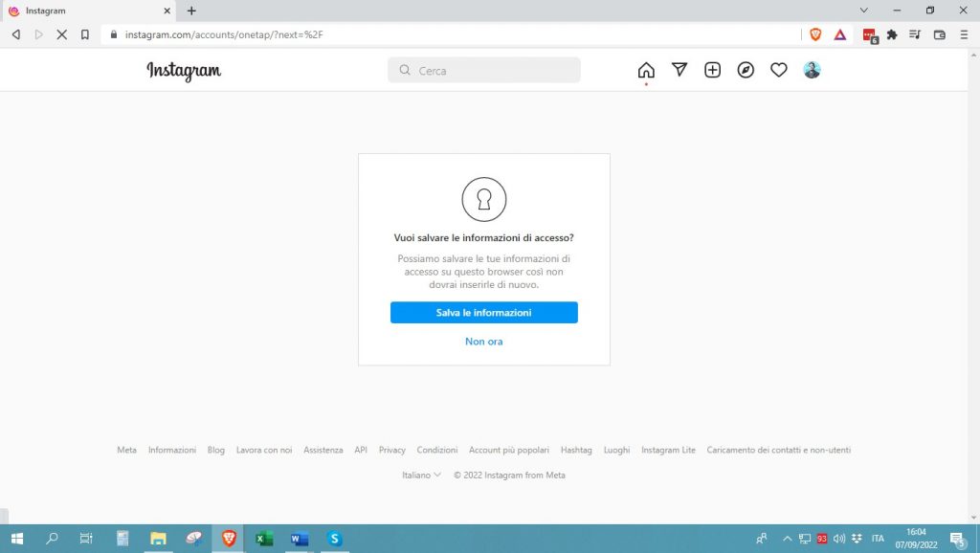Show activity notifications heart icon
Screen dimensions: 980x553
click(779, 70)
